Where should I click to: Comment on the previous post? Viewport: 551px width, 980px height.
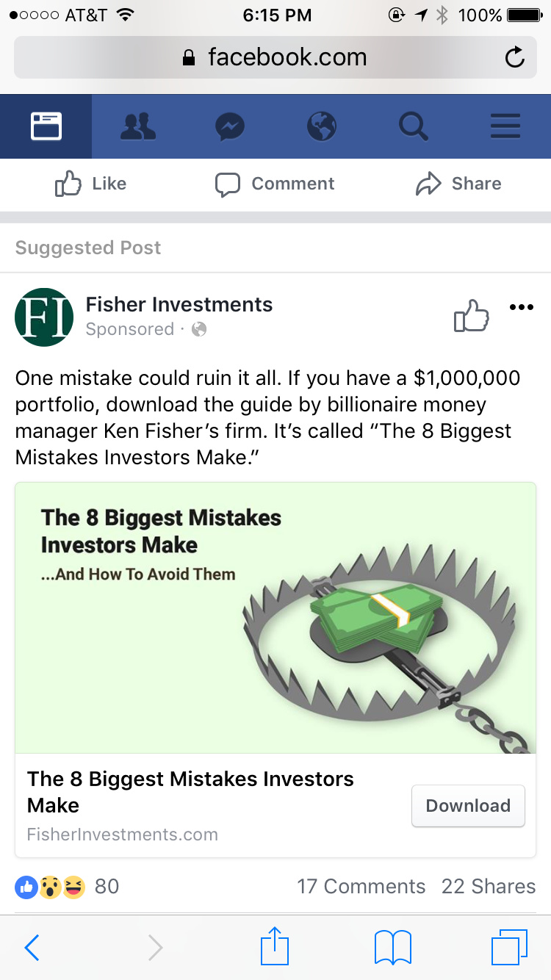pyautogui.click(x=275, y=184)
